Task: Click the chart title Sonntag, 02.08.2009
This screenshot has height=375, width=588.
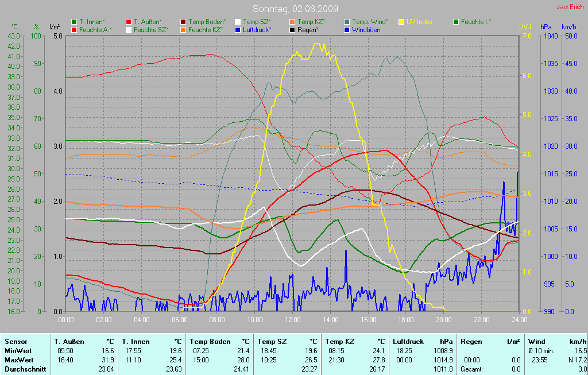Action: (296, 9)
